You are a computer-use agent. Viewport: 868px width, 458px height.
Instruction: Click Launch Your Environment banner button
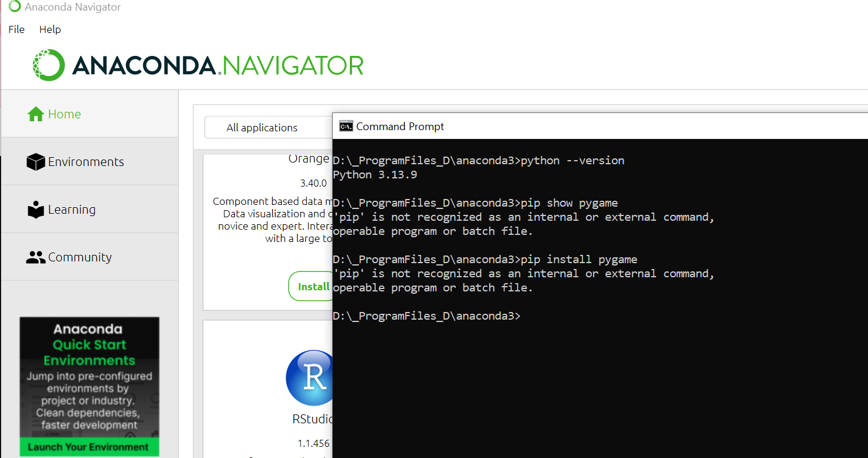(x=90, y=447)
